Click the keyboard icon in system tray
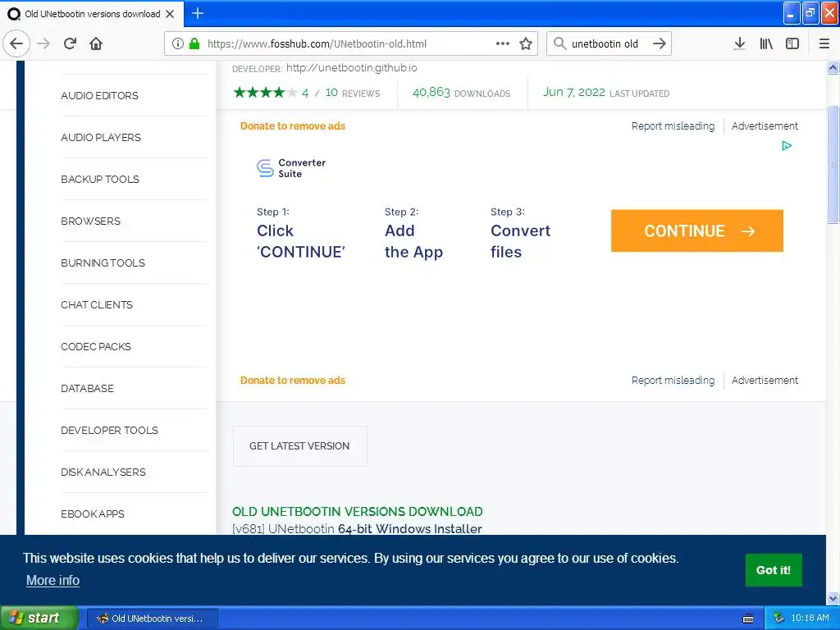Screen dimensions: 840x630 coord(748,619)
